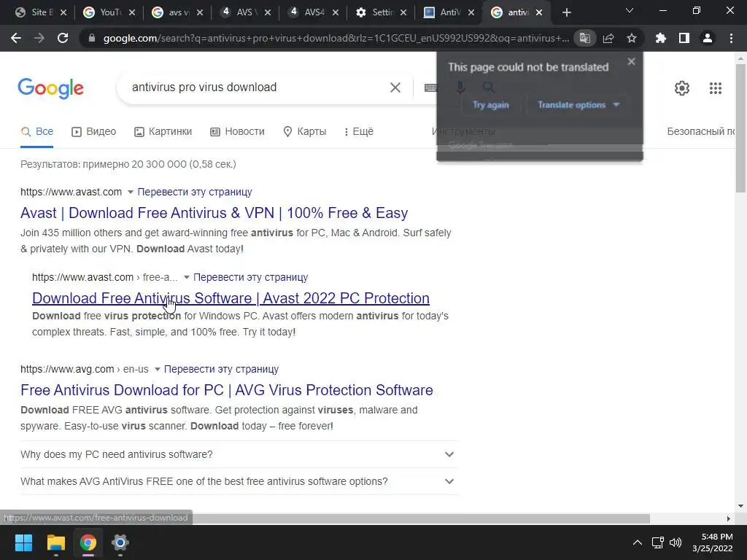The height and width of the screenshot is (560, 747).
Task: Open the on-screen keyboard icon in search box
Action: (x=430, y=87)
